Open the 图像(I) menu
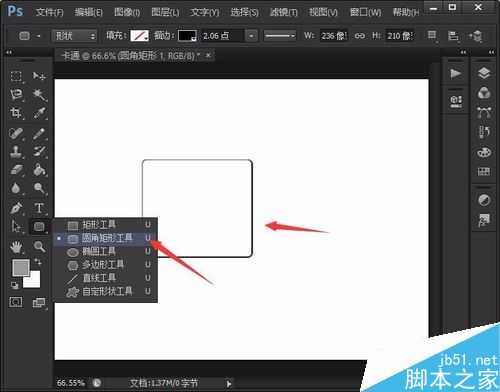Viewport: 500px width, 392px height. tap(127, 12)
